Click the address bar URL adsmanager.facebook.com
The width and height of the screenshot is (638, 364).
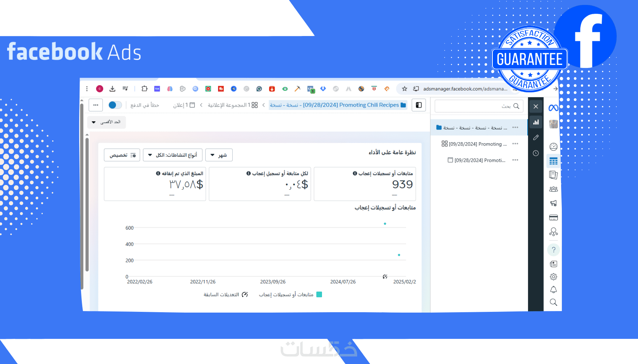point(465,89)
